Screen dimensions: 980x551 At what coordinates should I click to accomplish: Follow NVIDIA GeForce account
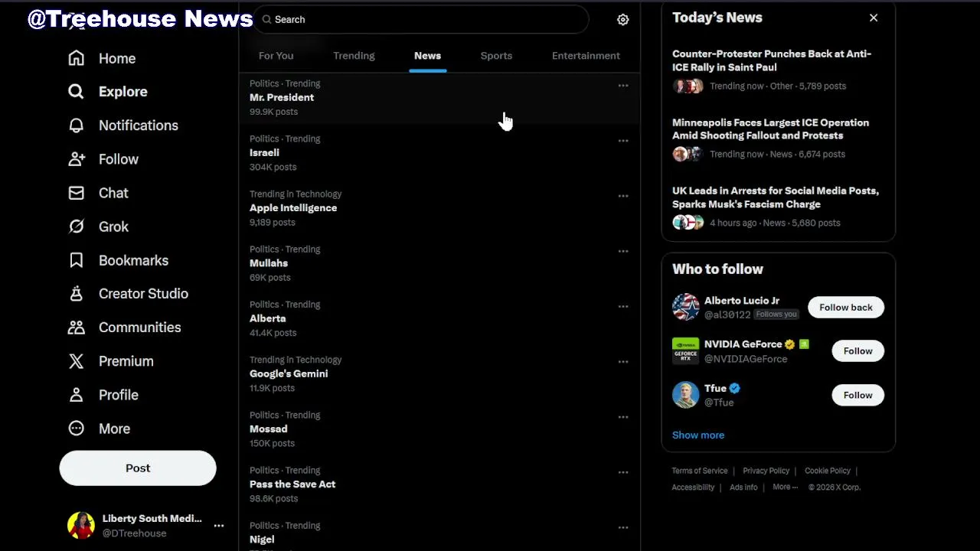point(857,351)
